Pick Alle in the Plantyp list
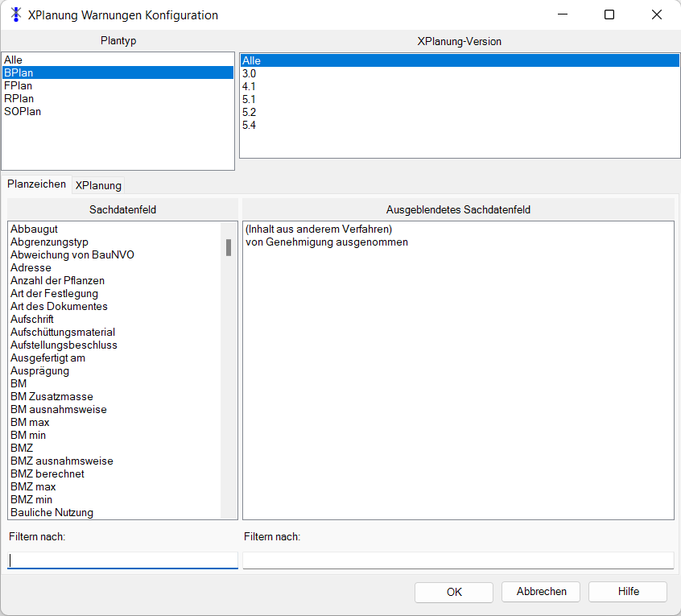The image size is (681, 616). (13, 60)
